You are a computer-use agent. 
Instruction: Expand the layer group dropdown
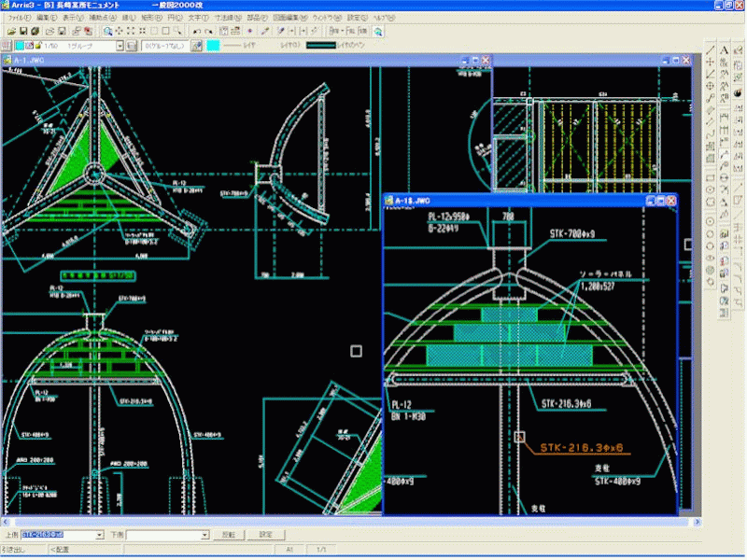(x=120, y=45)
